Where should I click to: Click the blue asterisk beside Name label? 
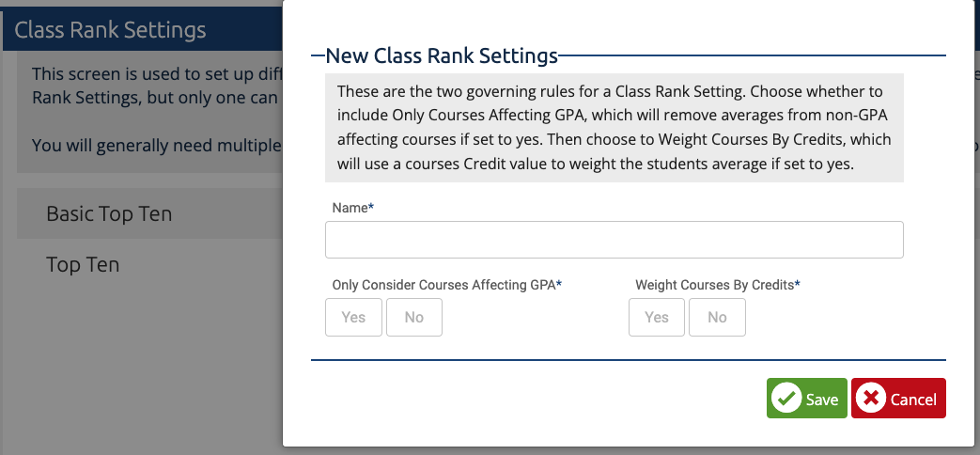coord(371,208)
